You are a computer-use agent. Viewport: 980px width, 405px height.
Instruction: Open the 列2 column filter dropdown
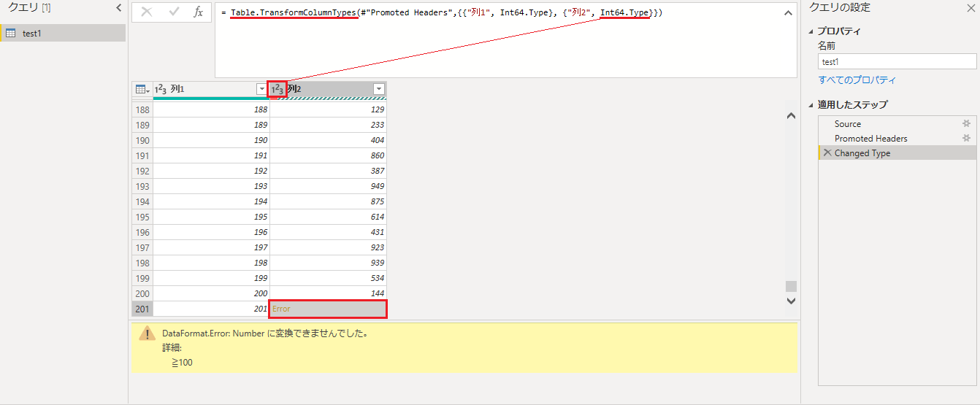tap(379, 89)
